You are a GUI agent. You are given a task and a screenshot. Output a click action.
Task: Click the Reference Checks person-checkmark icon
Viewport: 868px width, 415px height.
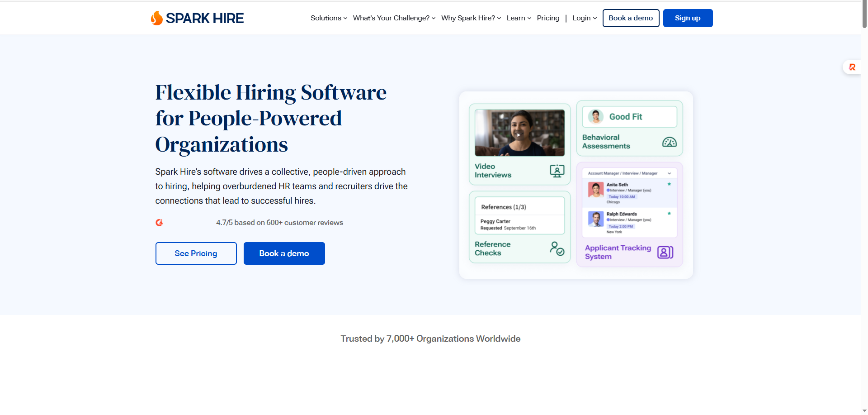557,248
